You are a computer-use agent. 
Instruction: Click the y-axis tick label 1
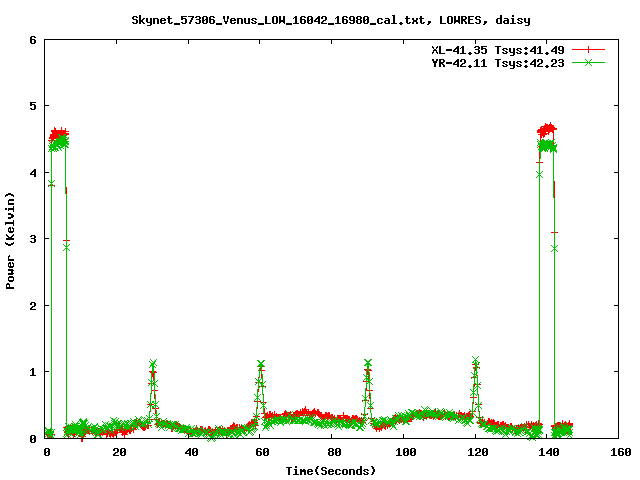click(x=33, y=372)
